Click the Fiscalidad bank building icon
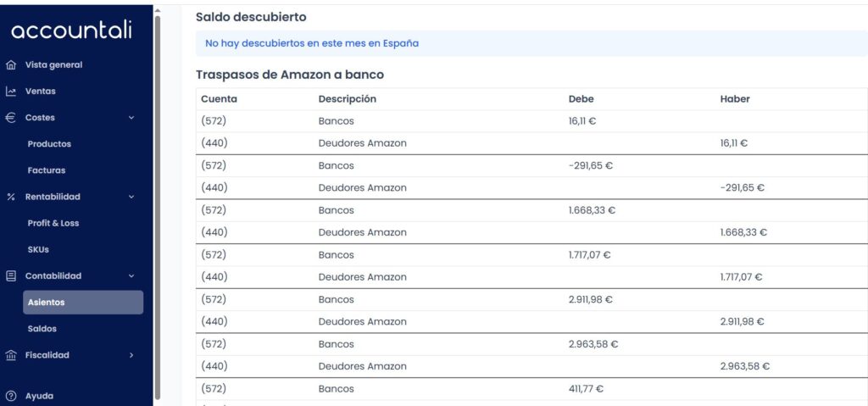 coord(10,355)
